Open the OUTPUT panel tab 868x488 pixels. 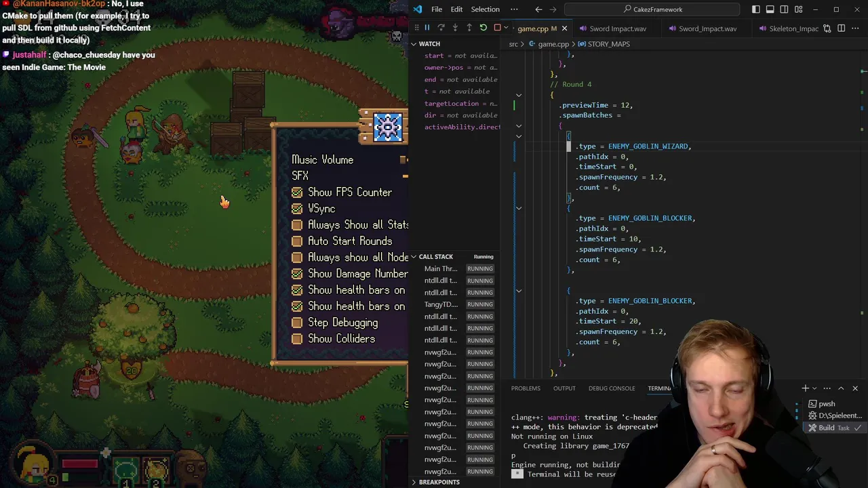click(x=564, y=388)
